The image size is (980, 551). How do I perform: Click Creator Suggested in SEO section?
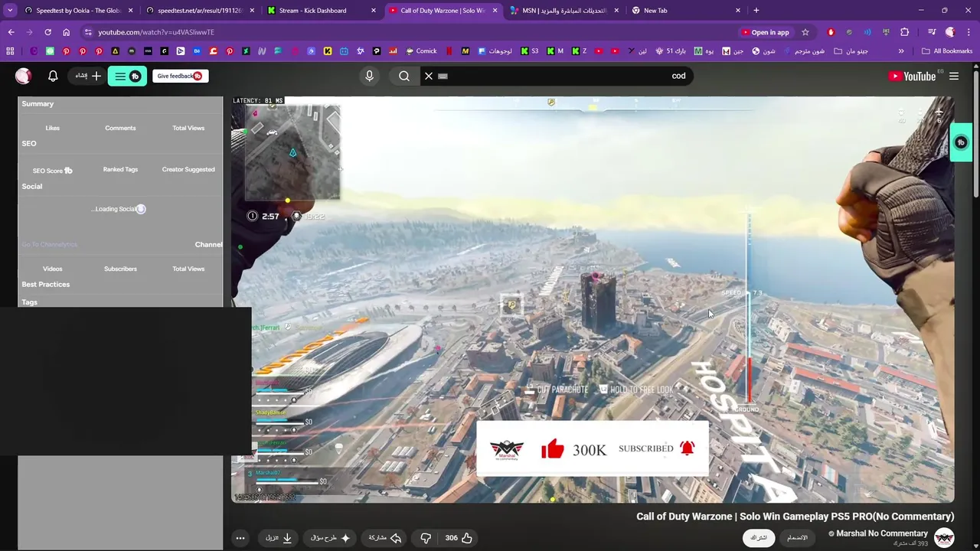click(188, 169)
